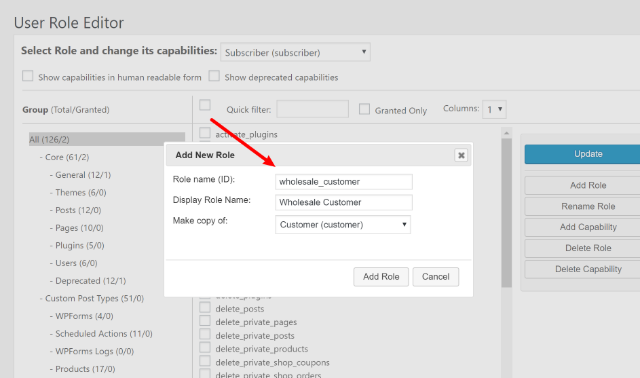The image size is (640, 378).
Task: Select the Core (61/2) group
Action: 67,157
